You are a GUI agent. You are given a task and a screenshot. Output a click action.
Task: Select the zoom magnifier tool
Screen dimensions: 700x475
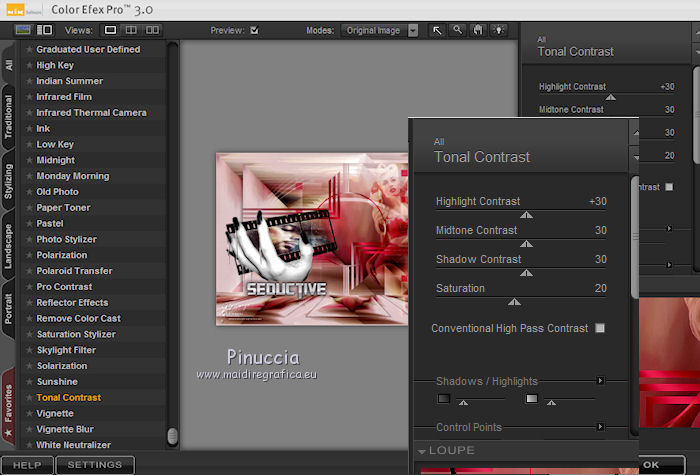458,30
